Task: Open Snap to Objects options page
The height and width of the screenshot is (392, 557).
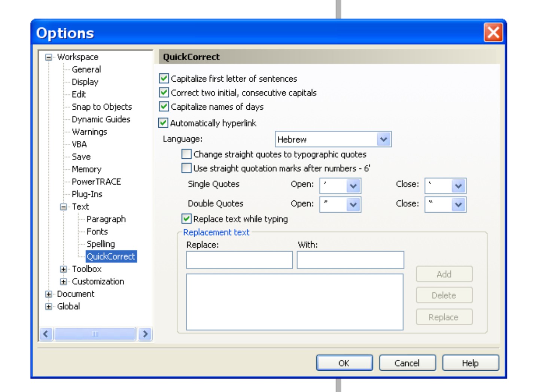Action: 102,107
